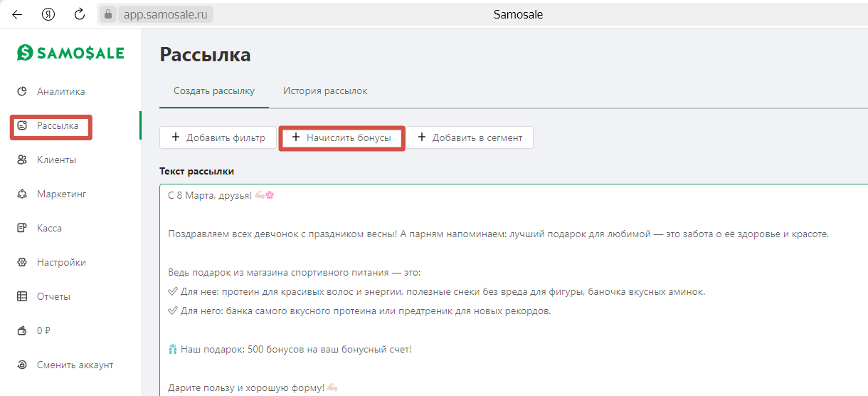This screenshot has height=396, width=868.
Task: Click the Samosale logo
Action: 70,53
